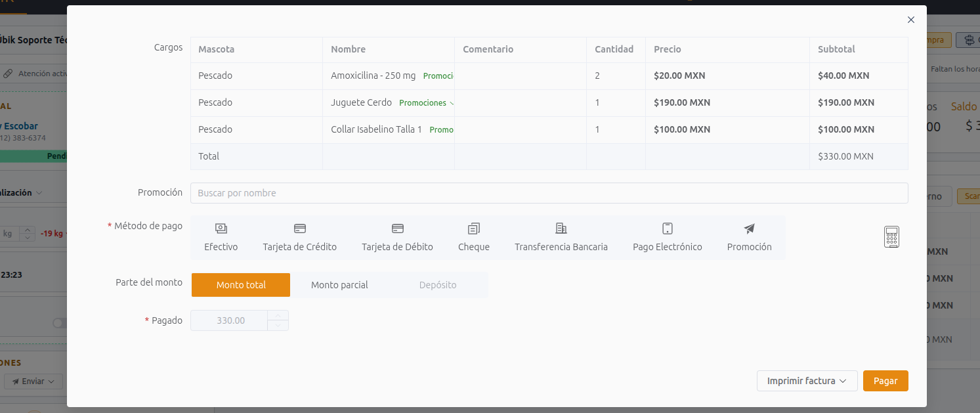Select Efectivo payment method
This screenshot has width=980, height=413.
coord(221,238)
